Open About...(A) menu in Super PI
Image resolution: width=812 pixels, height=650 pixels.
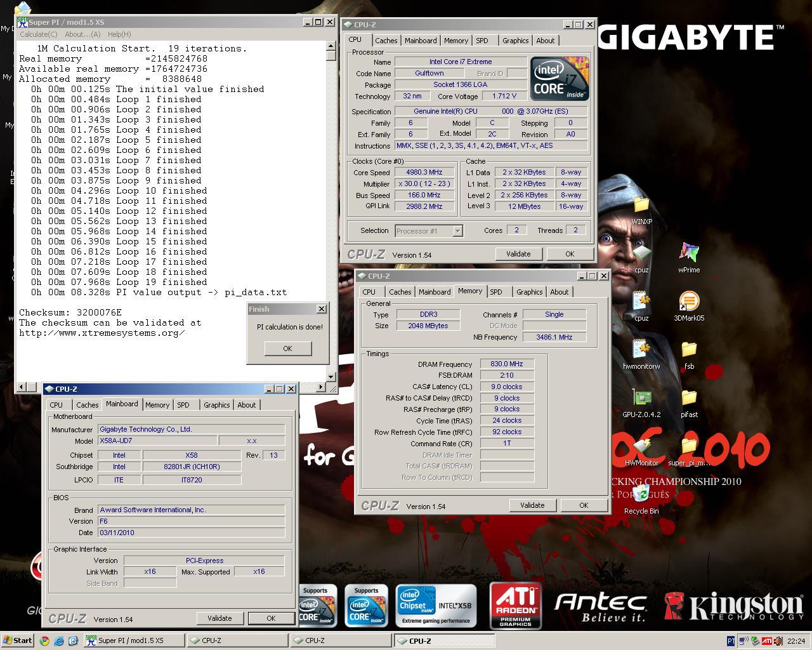[82, 34]
